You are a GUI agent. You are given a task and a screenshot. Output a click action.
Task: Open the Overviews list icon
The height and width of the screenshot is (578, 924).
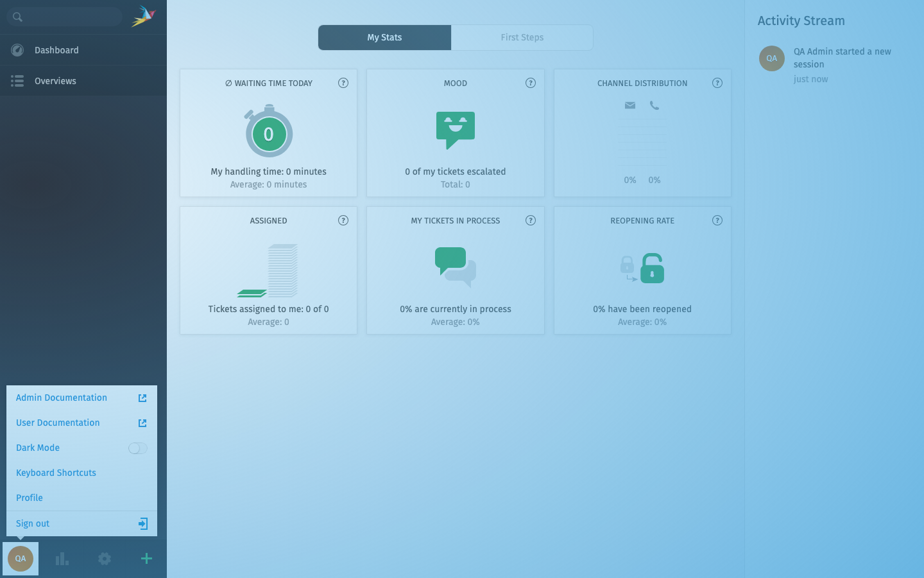(17, 81)
